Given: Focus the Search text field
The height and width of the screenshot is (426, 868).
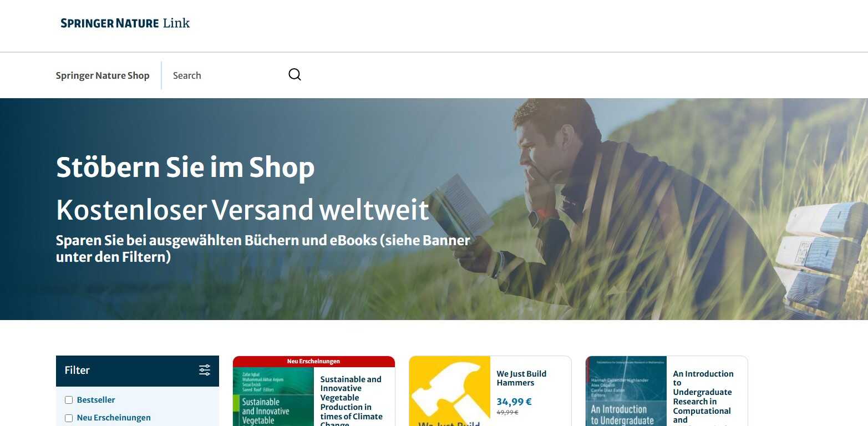Looking at the screenshot, I should pos(227,75).
